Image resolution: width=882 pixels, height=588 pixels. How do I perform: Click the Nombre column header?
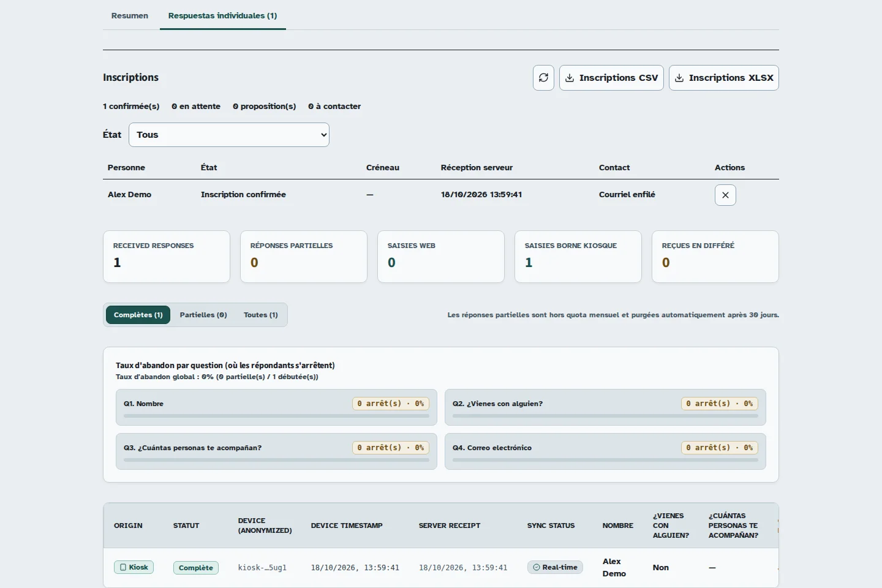pyautogui.click(x=618, y=526)
